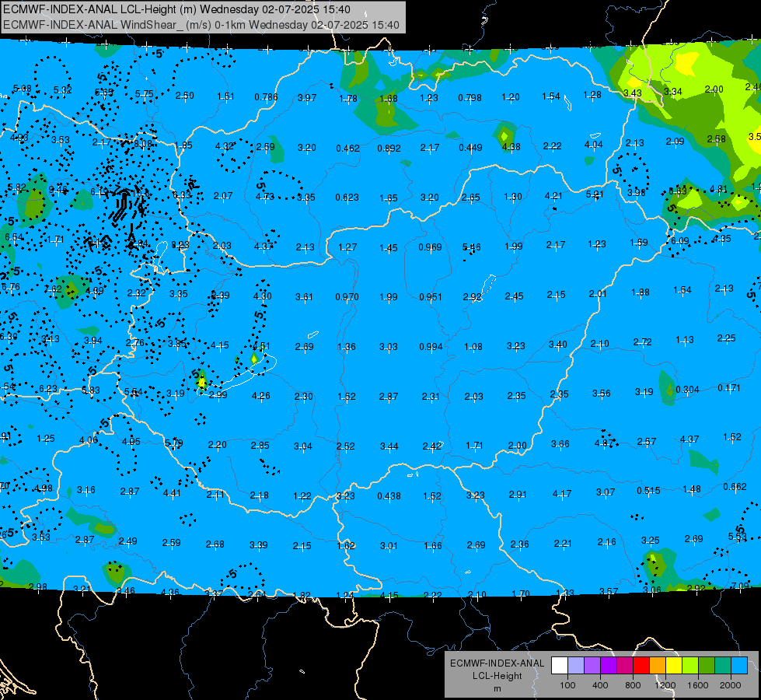761x700 pixels.
Task: Click the wind shear value 0.798
Action: pos(470,98)
